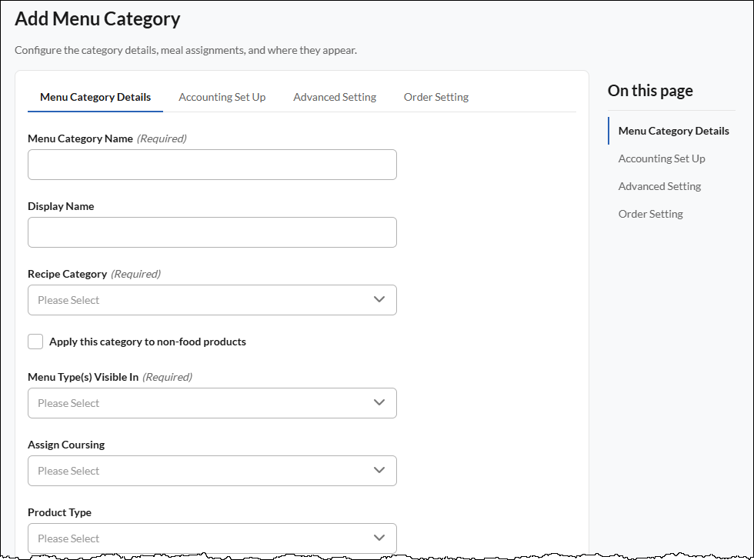Open the Accounting Set Up tab

pos(222,97)
